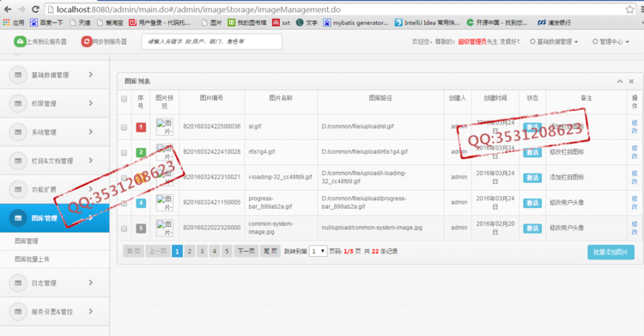This screenshot has height=336, width=644.
Task: Open the 跳转到第 page number dropdown
Action: point(318,251)
